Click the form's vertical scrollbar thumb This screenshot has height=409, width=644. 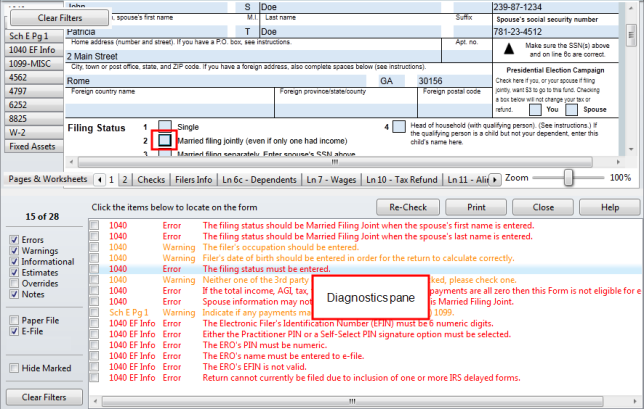point(631,34)
